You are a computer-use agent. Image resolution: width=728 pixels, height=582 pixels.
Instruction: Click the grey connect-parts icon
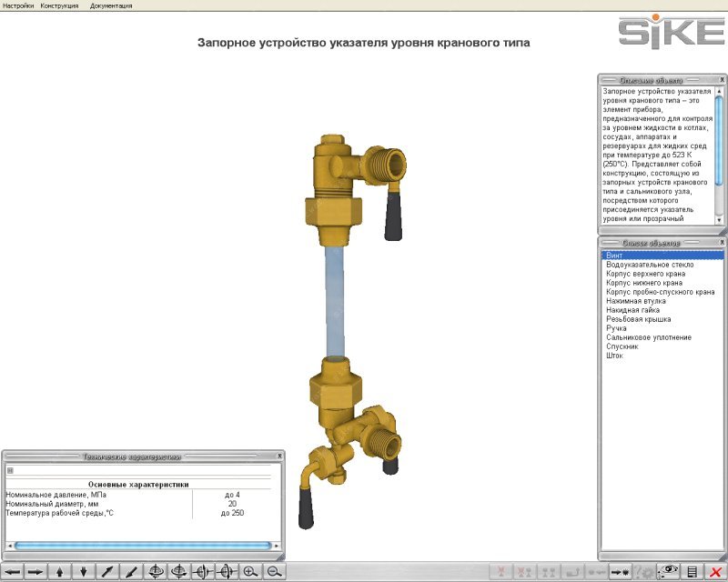(x=596, y=572)
